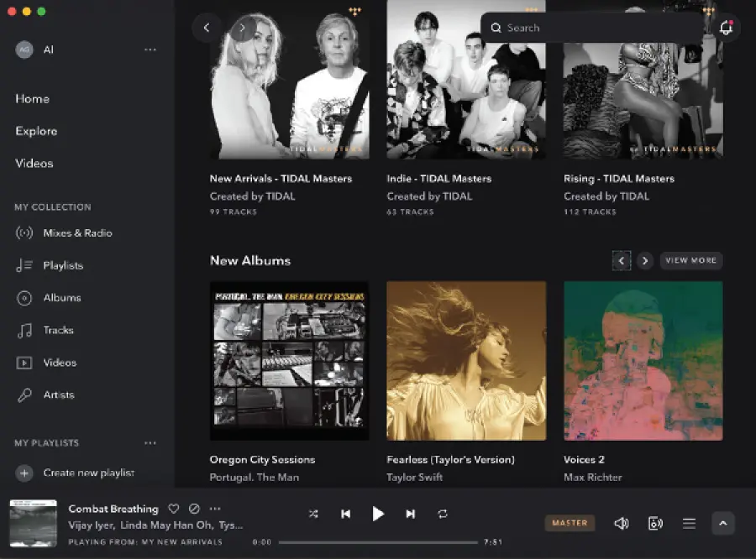This screenshot has width=756, height=559.
Task: Open options menu next to MY PLAYLISTS
Action: pyautogui.click(x=150, y=443)
